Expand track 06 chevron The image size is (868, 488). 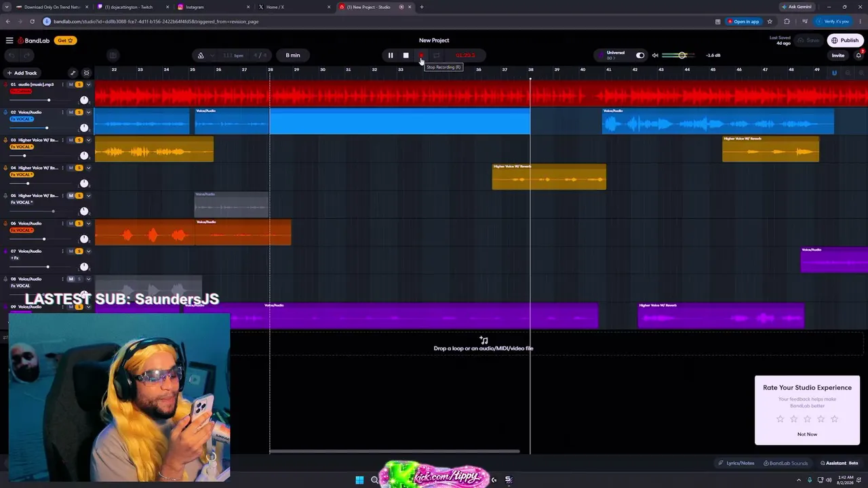[88, 224]
